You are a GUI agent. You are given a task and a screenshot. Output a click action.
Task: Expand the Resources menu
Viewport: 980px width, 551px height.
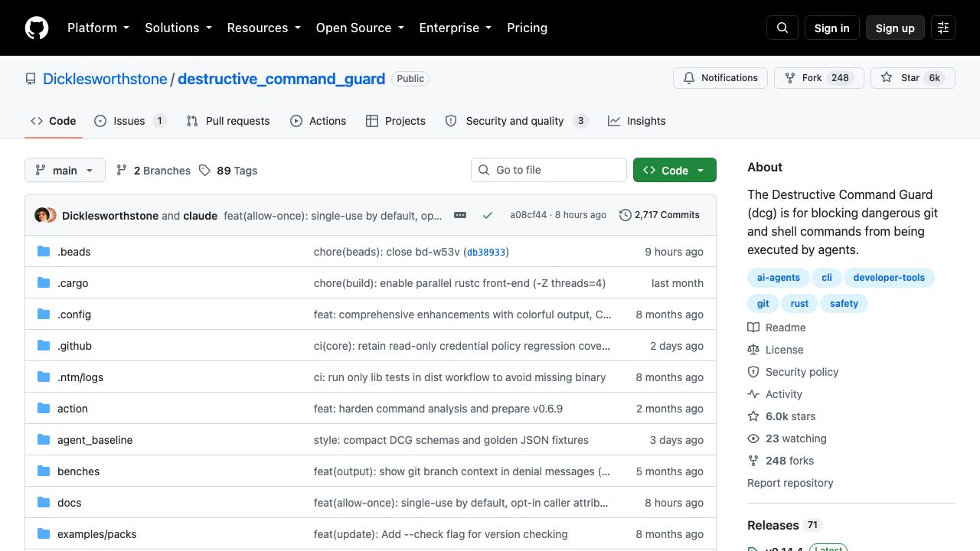[x=264, y=28]
